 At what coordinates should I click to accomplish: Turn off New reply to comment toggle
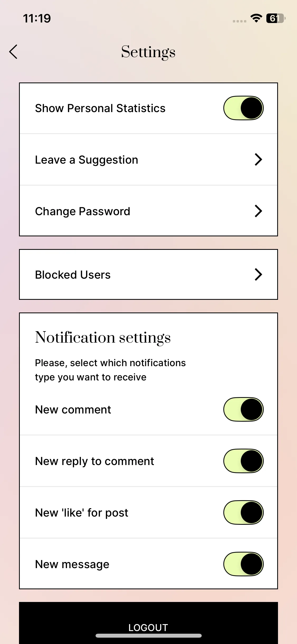(243, 461)
